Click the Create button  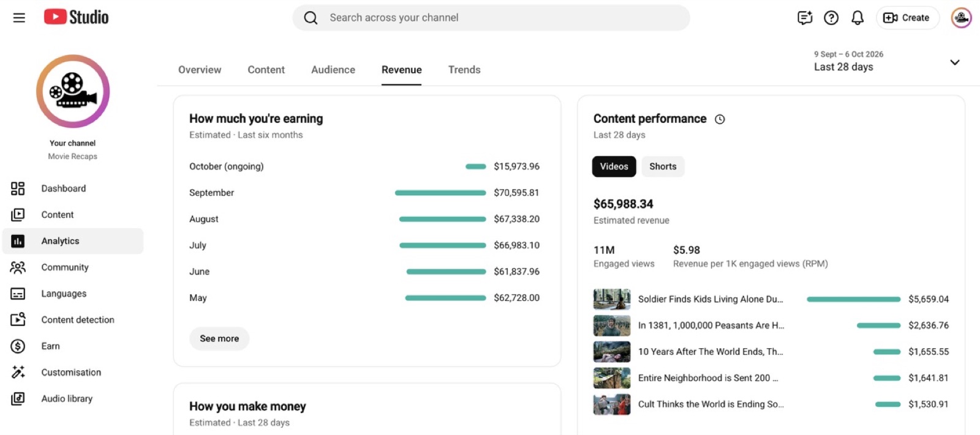click(x=907, y=18)
